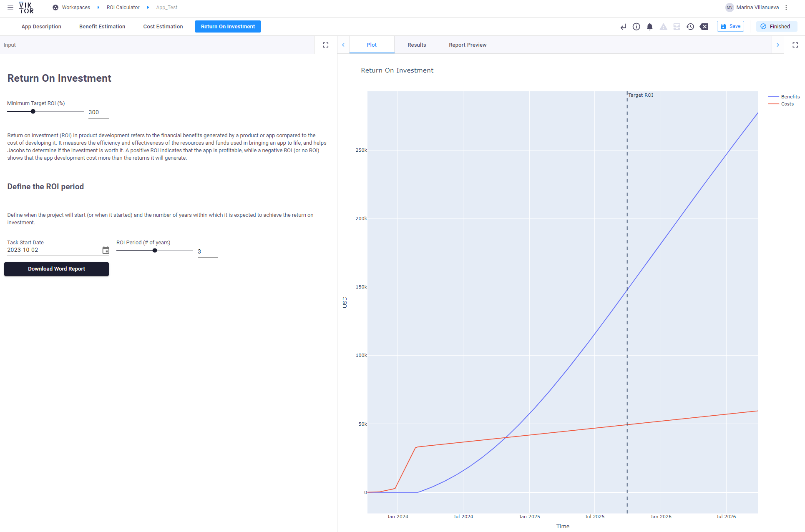Click the Finished status button
This screenshot has width=805, height=532.
(776, 27)
